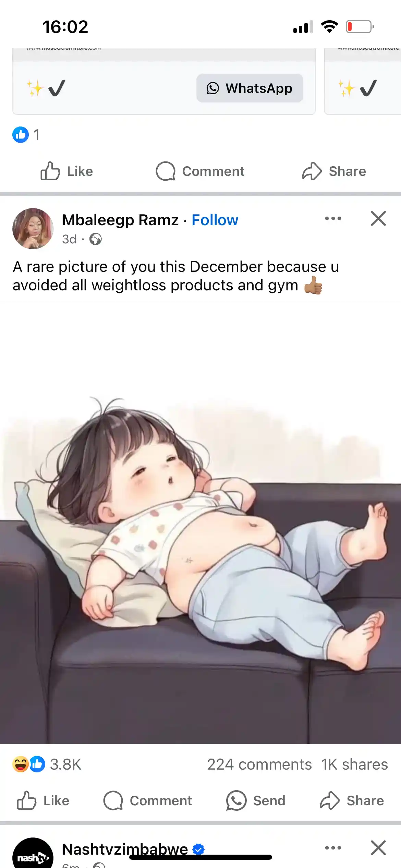Dismiss the Nashtvzimbabwe post with X
This screenshot has width=401, height=868.
378,848
